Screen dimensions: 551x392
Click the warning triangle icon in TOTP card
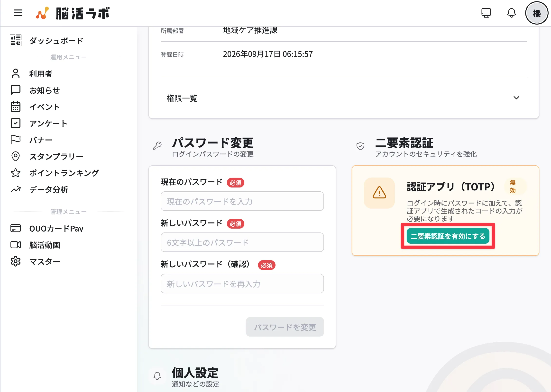click(379, 193)
